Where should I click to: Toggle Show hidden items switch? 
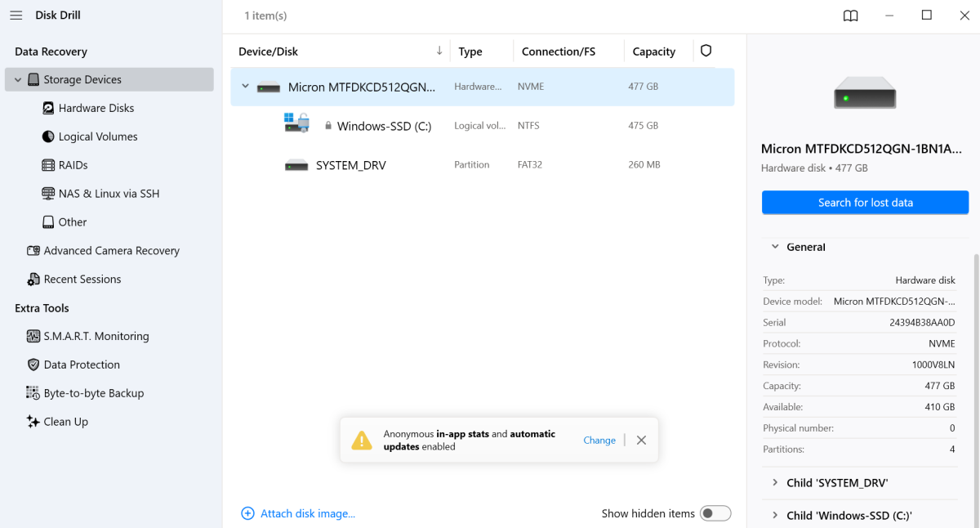[x=715, y=513]
